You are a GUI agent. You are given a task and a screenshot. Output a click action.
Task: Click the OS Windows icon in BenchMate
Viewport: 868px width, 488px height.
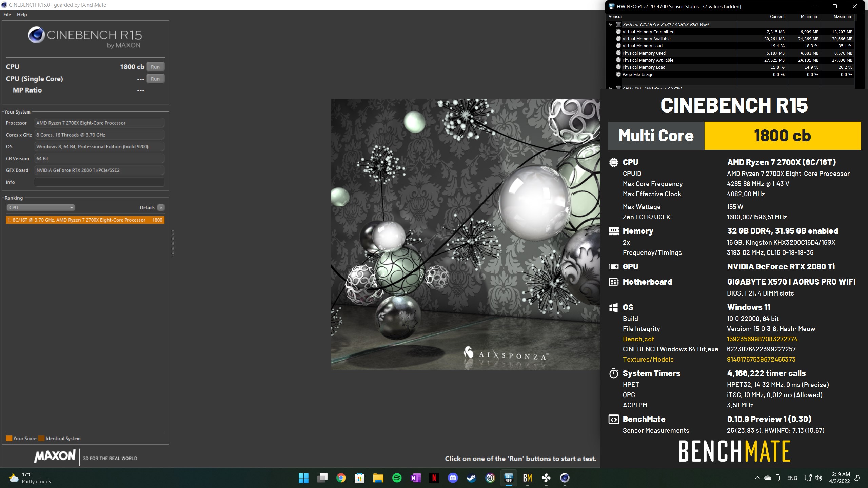[614, 307]
